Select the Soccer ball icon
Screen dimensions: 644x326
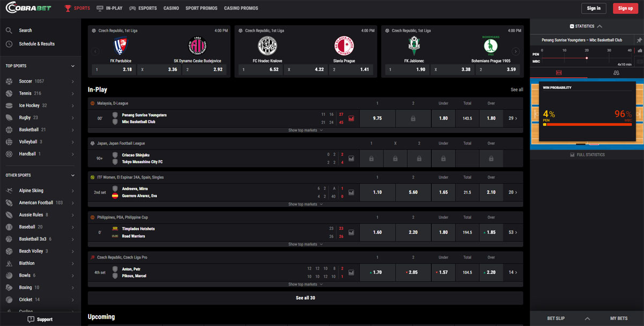pos(9,81)
